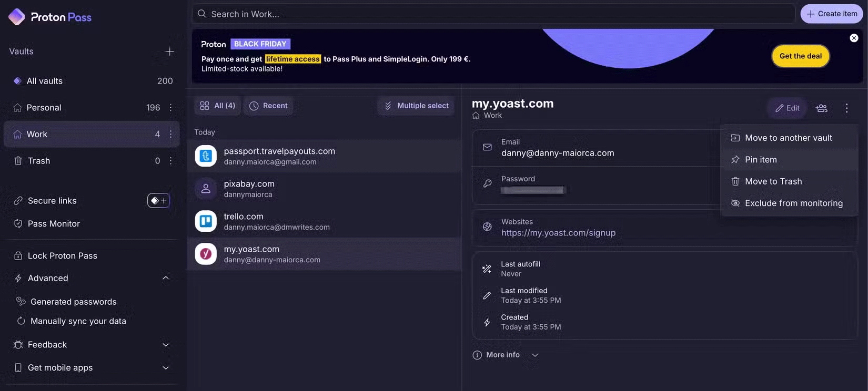Image resolution: width=868 pixels, height=391 pixels.
Task: Click the plus icon to add vault
Action: (169, 52)
